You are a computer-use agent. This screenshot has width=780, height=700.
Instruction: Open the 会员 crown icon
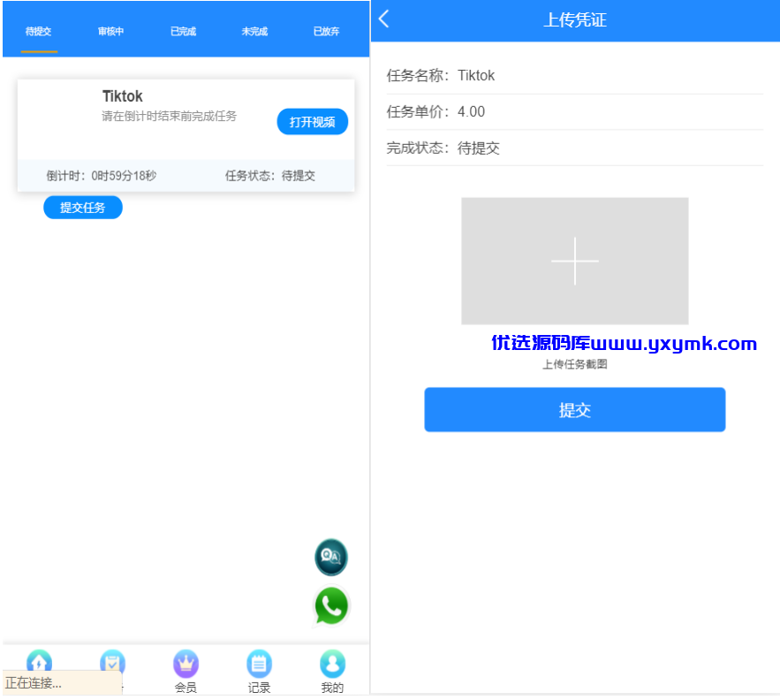tap(186, 664)
